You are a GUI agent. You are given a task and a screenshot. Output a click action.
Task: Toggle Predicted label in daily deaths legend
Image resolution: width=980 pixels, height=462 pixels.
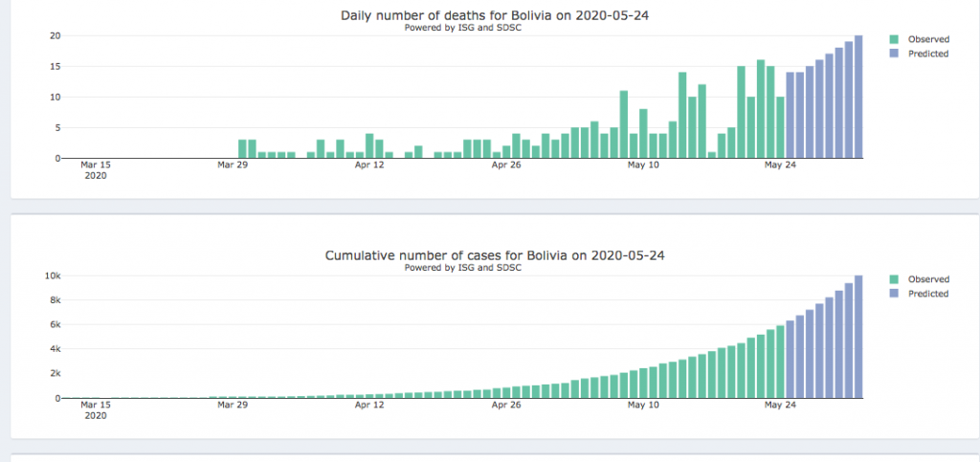(927, 54)
